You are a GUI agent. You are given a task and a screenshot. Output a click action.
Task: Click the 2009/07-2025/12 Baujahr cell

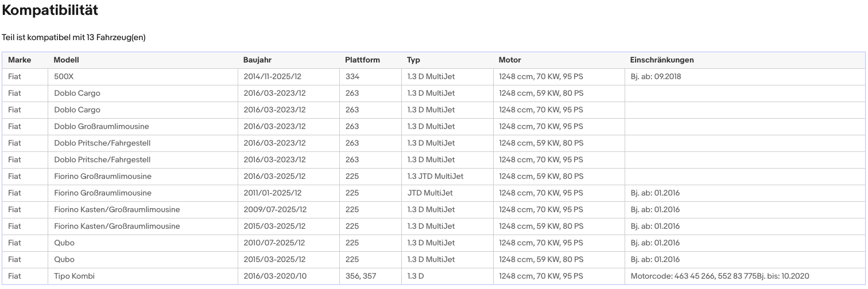(289, 209)
